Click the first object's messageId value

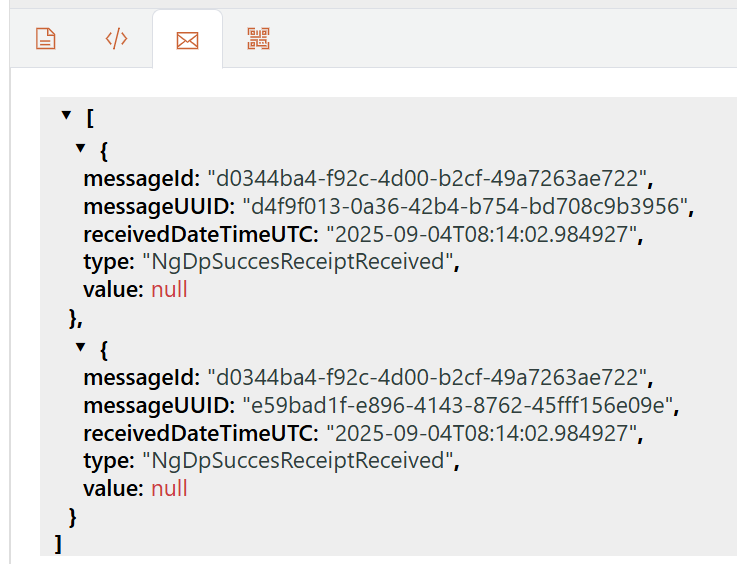430,179
